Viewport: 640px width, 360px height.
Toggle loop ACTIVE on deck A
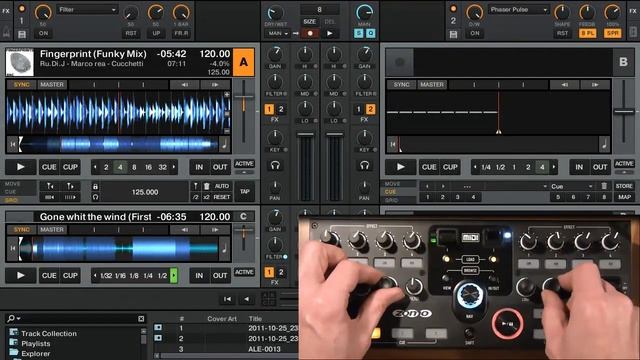(244, 164)
